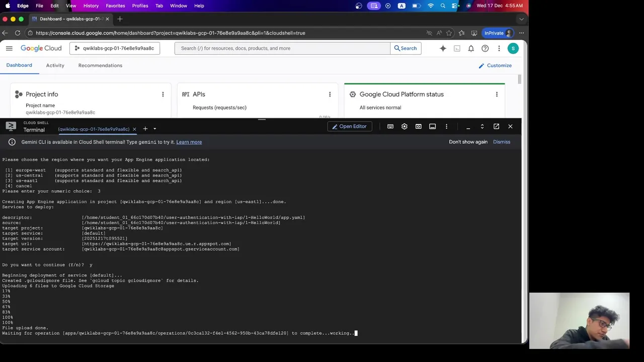The height and width of the screenshot is (362, 644).
Task: Open Cloud Shell session information icon
Action: click(x=432, y=126)
